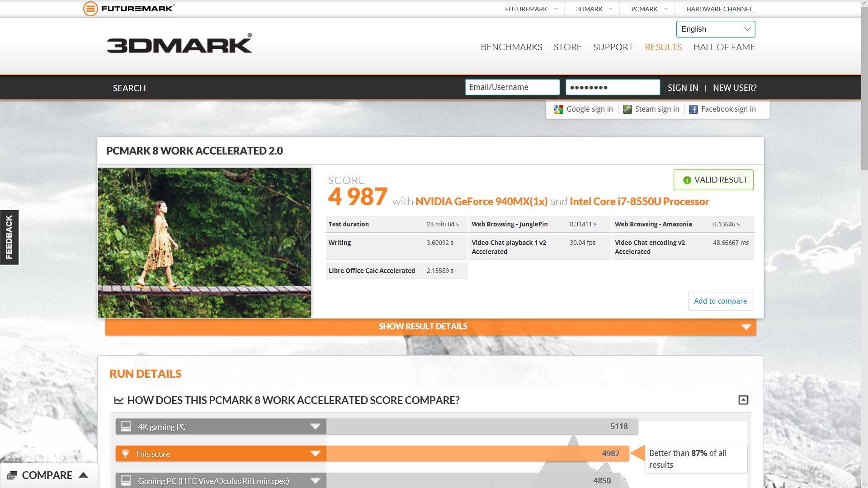Open the Feedback side tab

pyautogui.click(x=9, y=237)
